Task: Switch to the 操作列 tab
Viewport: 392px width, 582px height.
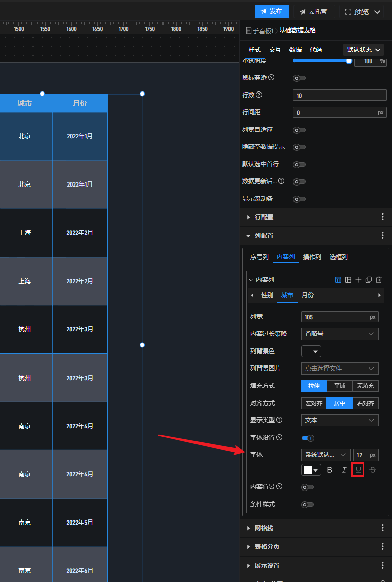Action: tap(312, 257)
